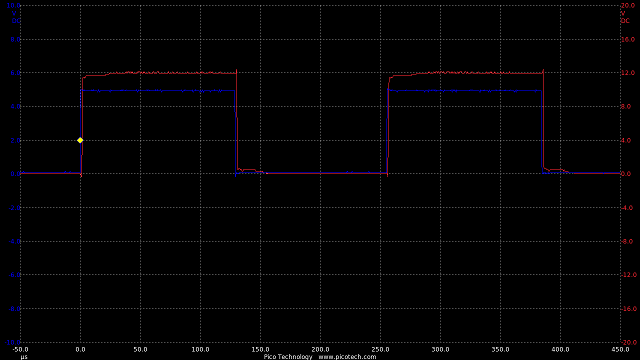The width and height of the screenshot is (640, 360).
Task: Click the -6.0 value on the blue axis
Action: coord(14,275)
